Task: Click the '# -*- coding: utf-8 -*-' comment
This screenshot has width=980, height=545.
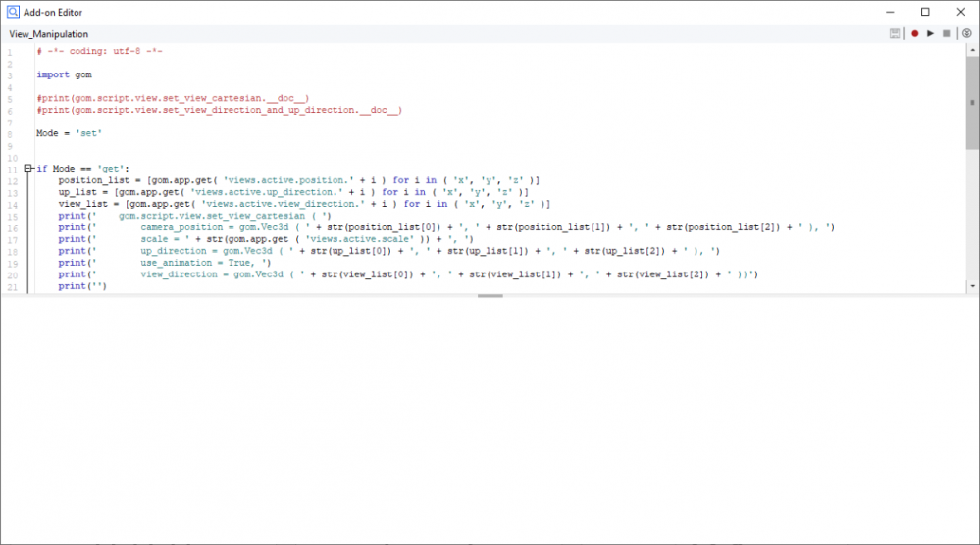Action: point(99,51)
